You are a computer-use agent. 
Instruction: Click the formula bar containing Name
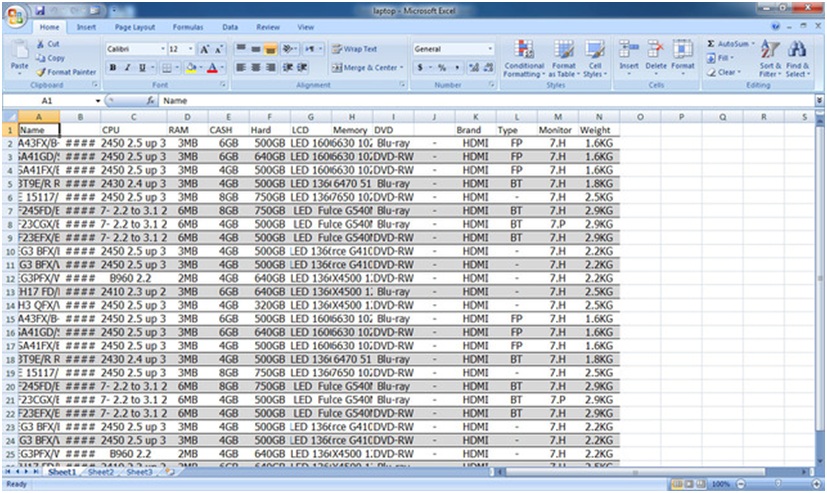coord(485,100)
